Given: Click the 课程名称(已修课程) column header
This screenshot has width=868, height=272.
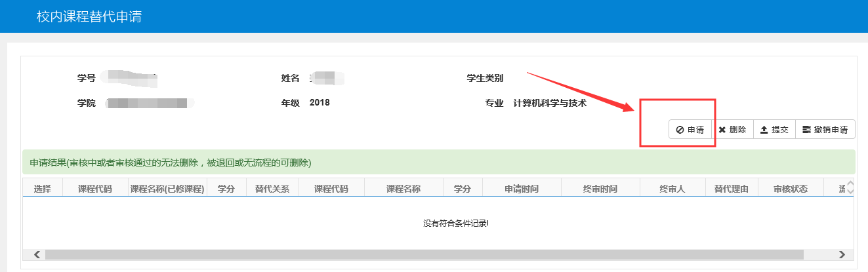Looking at the screenshot, I should [167, 189].
